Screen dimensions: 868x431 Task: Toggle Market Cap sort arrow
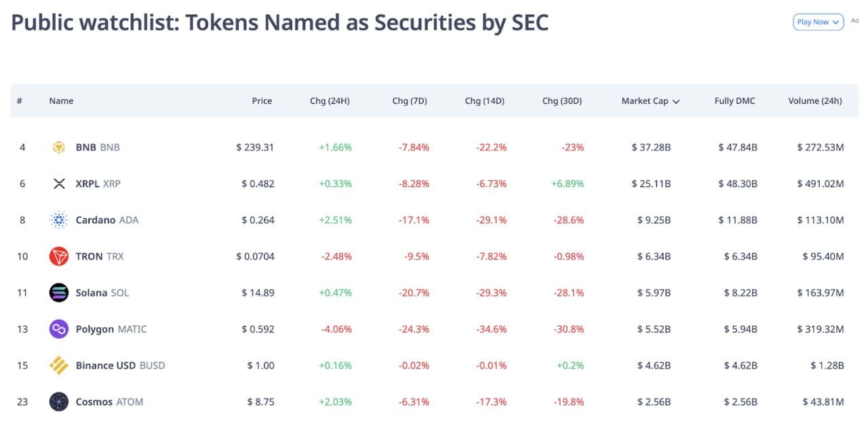click(x=676, y=101)
